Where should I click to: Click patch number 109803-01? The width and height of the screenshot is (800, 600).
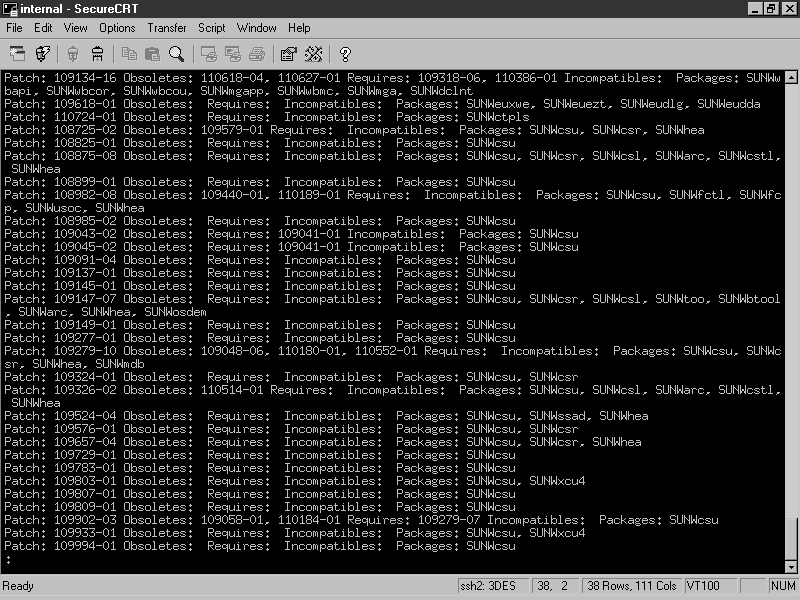point(85,481)
